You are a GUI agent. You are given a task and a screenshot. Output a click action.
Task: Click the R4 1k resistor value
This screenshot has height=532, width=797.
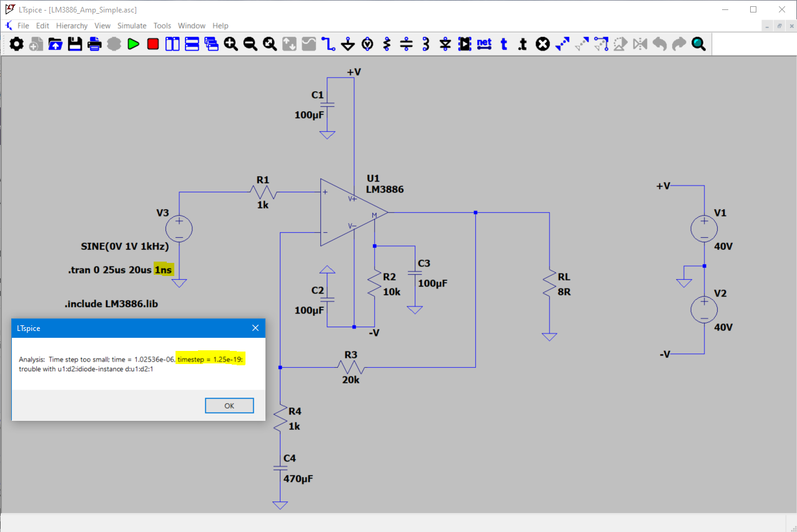(x=294, y=426)
